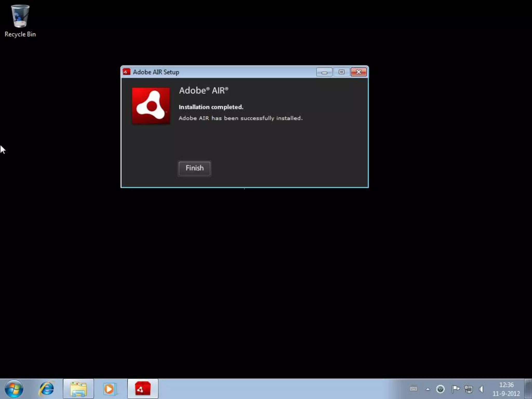Close the Adobe AIR Setup window
This screenshot has width=532, height=399.
click(x=358, y=72)
